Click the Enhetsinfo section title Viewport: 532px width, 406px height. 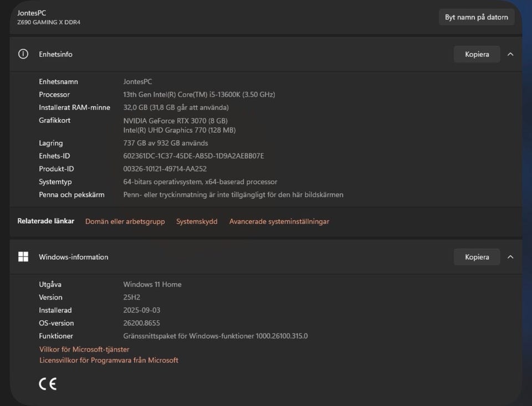(x=55, y=54)
